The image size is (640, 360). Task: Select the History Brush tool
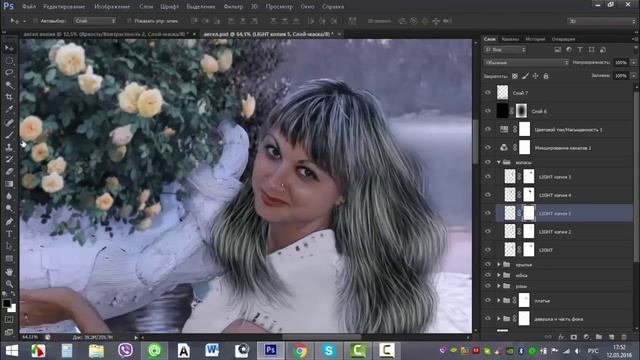(9, 159)
